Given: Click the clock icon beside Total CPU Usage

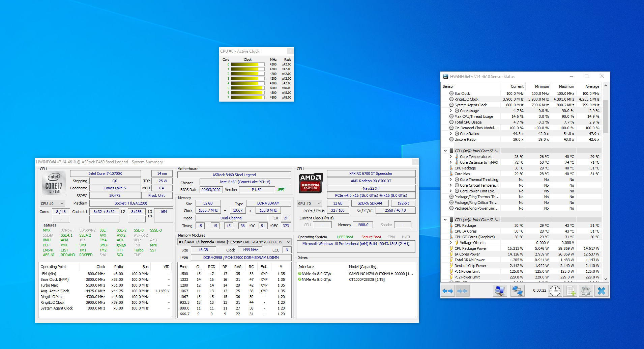Looking at the screenshot, I should pyautogui.click(x=451, y=122).
